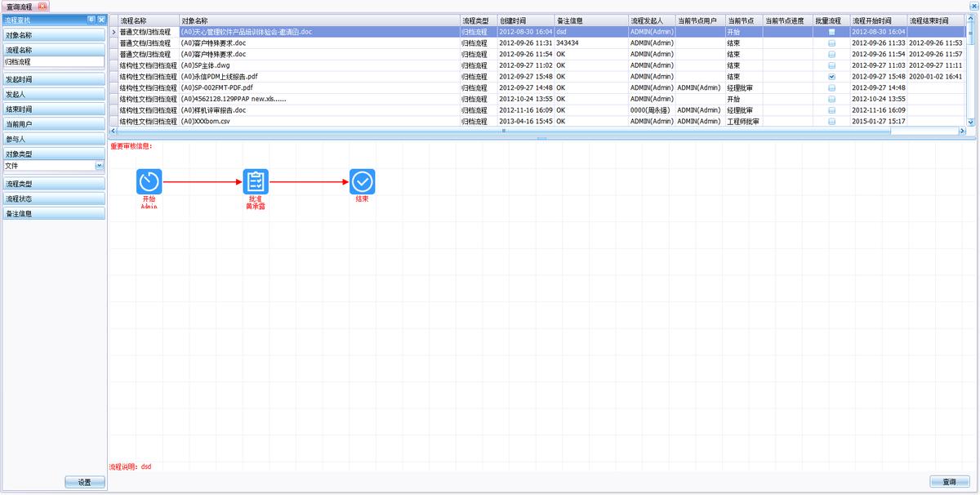Close the 查询流程 tab with its red X

coord(42,7)
